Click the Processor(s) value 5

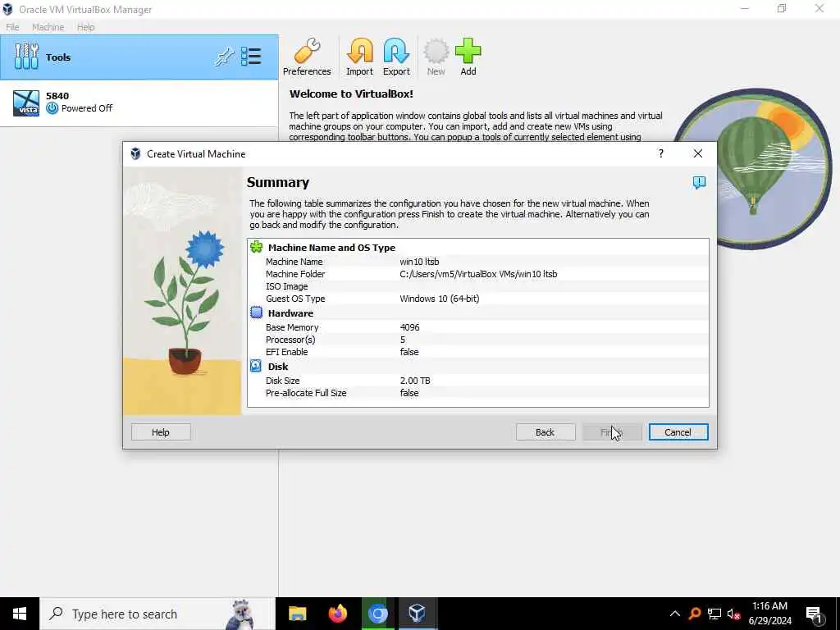pos(402,340)
